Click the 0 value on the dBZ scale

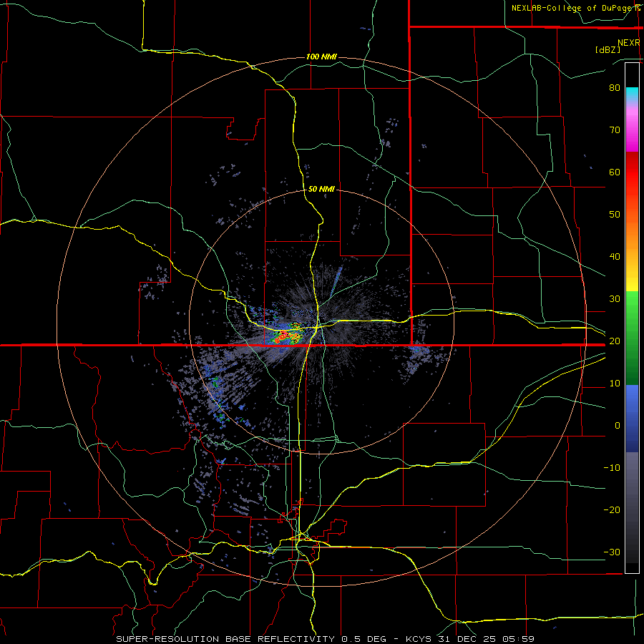(618, 426)
